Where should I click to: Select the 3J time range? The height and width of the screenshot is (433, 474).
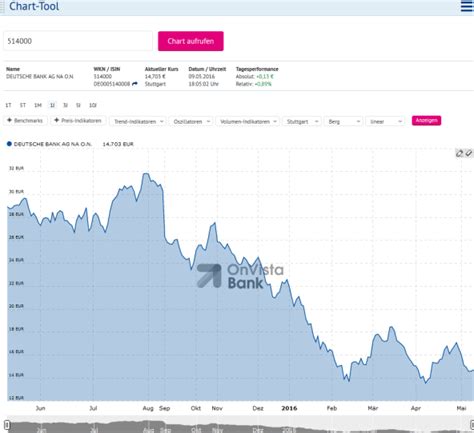pos(65,105)
